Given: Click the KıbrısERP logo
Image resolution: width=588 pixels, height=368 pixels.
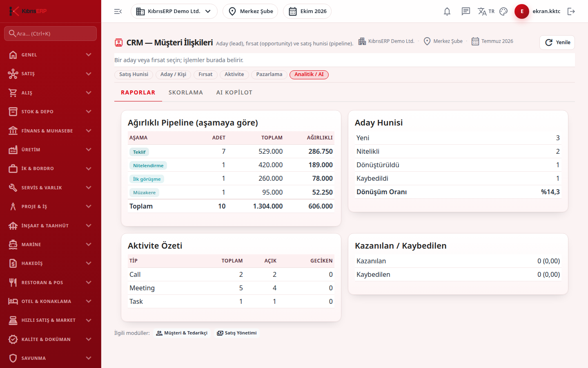Looking at the screenshot, I should [x=28, y=11].
